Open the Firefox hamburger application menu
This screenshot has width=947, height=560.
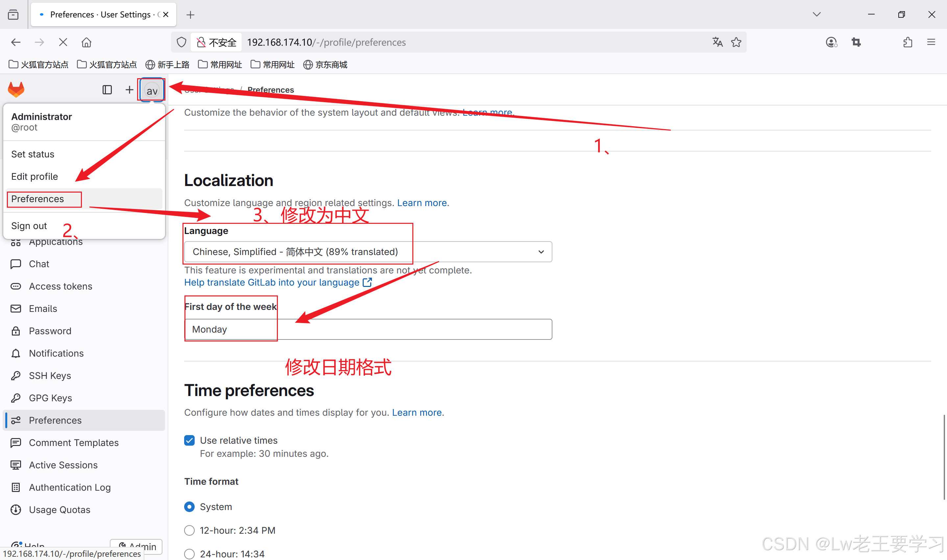coord(931,42)
